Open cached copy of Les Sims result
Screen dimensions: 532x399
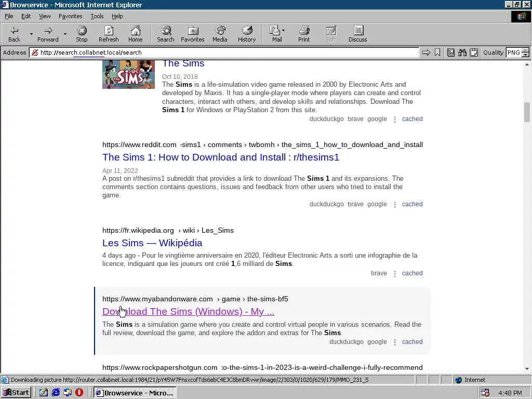412,273
